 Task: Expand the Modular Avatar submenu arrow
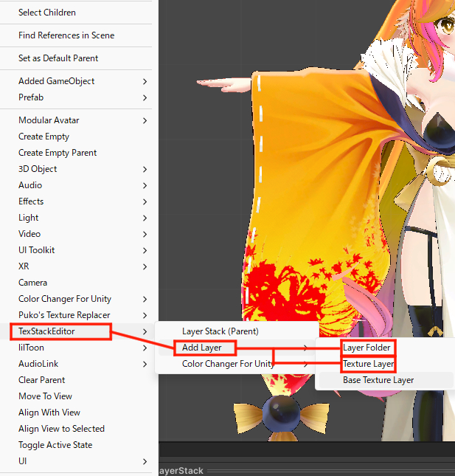(x=145, y=120)
